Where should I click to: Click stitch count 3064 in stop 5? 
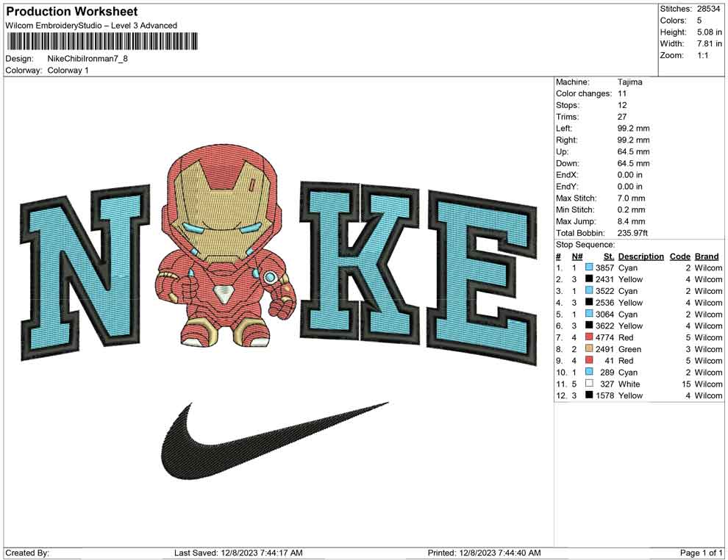pyautogui.click(x=604, y=314)
